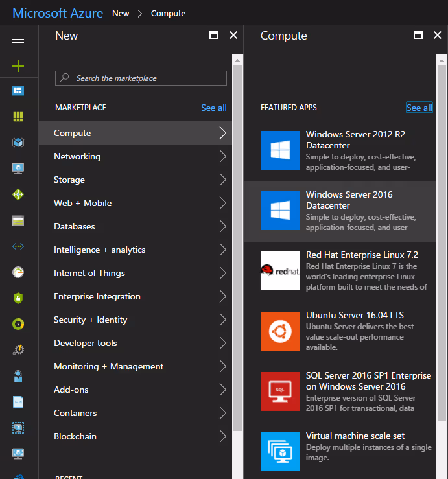
Task: Open the gear with lightning bolt icon
Action: (18, 350)
